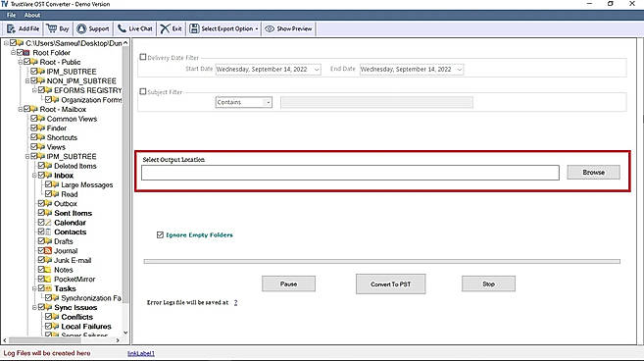Screen dimensions: 644x361
Task: Open Select Export Option dropdown arrow
Action: tap(257, 28)
